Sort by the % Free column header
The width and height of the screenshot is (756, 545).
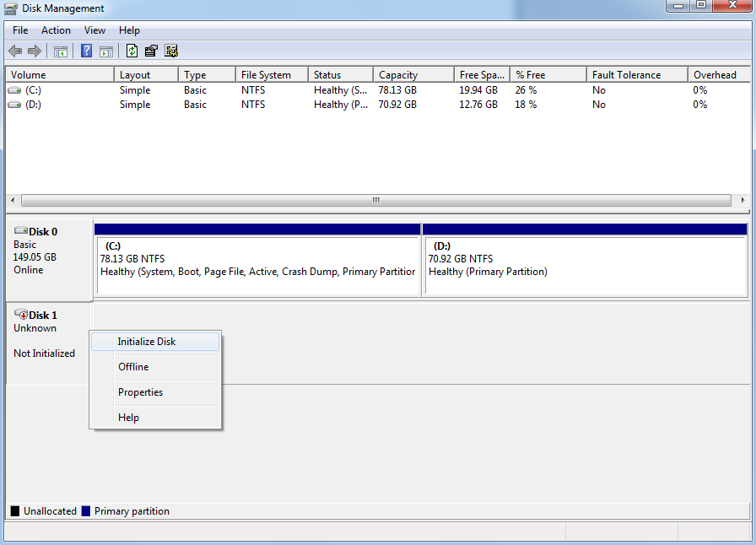point(548,75)
